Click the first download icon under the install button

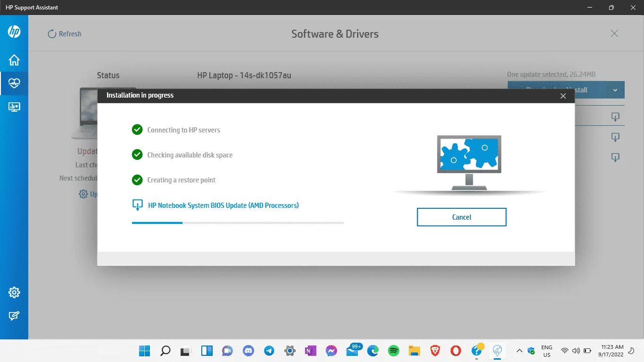tap(615, 116)
